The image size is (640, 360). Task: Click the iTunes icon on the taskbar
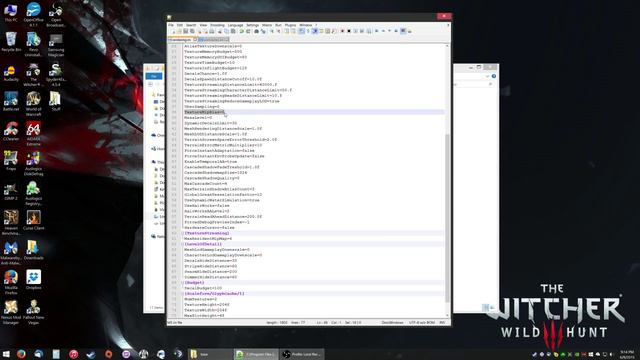[x=73, y=354]
